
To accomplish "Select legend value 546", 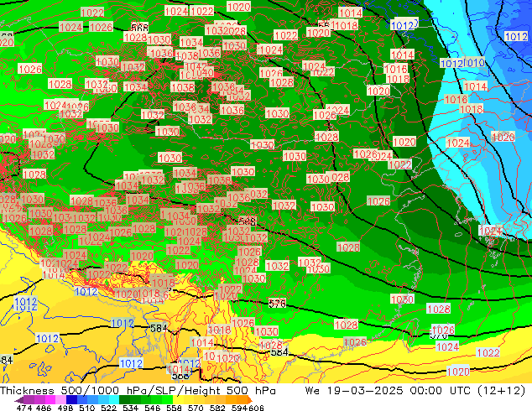I will [x=153, y=408].
